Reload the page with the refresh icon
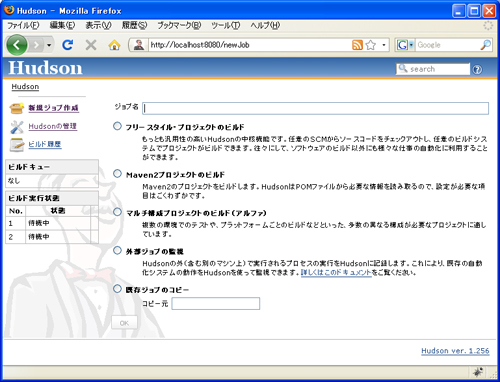The image size is (500, 382). pos(68,45)
